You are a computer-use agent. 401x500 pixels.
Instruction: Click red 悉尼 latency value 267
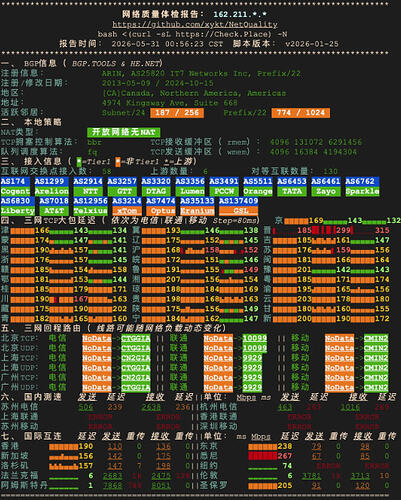[285, 456]
